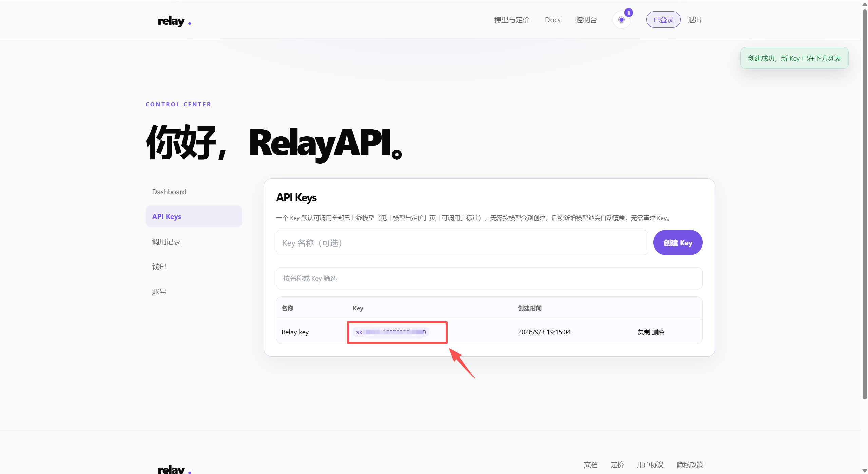Click the 创建成功 success toast notification
The height and width of the screenshot is (474, 868).
point(794,58)
